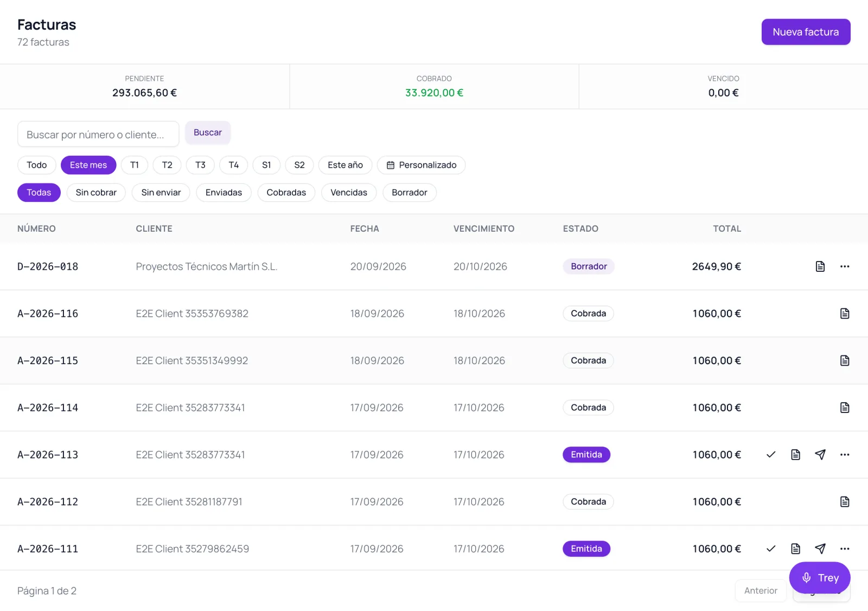Click the checkmark icon on invoice A-2026-111
The width and height of the screenshot is (868, 611).
tap(771, 549)
